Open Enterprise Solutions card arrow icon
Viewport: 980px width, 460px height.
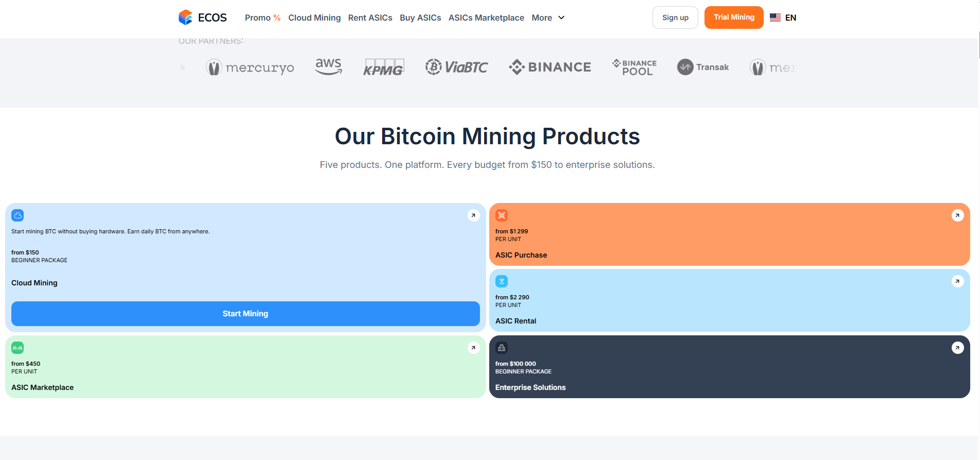tap(957, 348)
